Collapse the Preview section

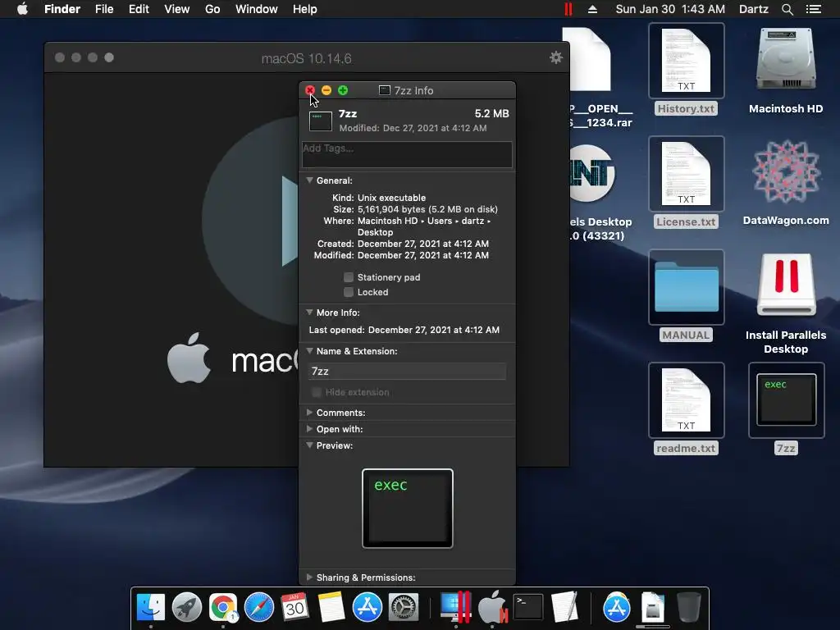(309, 445)
